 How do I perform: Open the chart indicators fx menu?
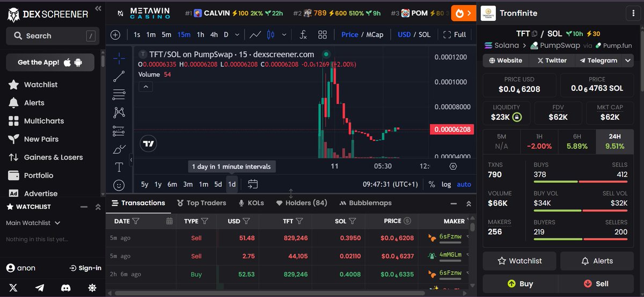(x=303, y=34)
